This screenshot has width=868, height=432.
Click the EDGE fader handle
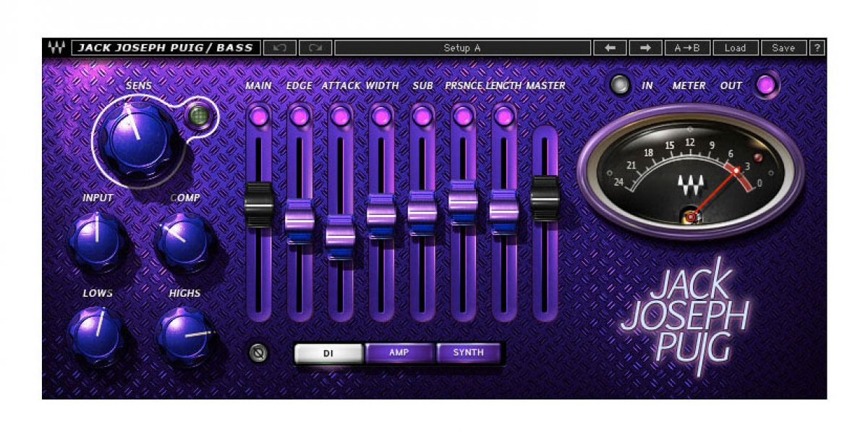coord(299,221)
